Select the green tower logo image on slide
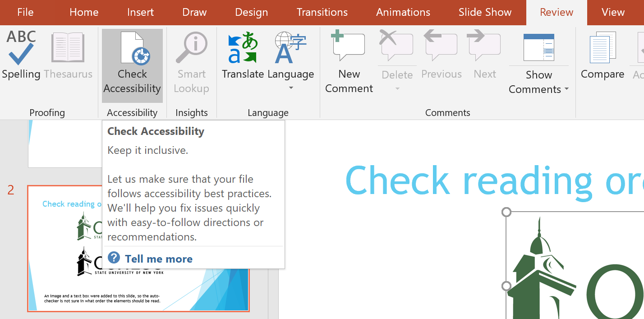 pos(575,266)
